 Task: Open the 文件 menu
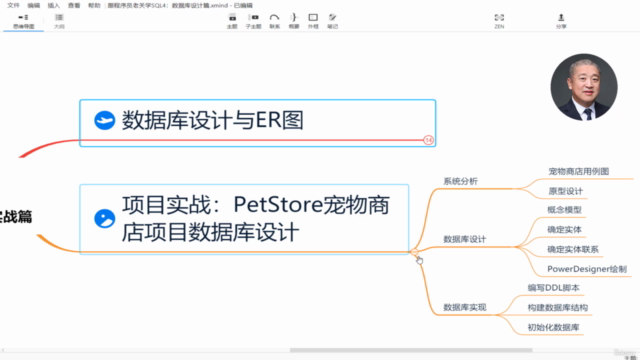(x=13, y=5)
